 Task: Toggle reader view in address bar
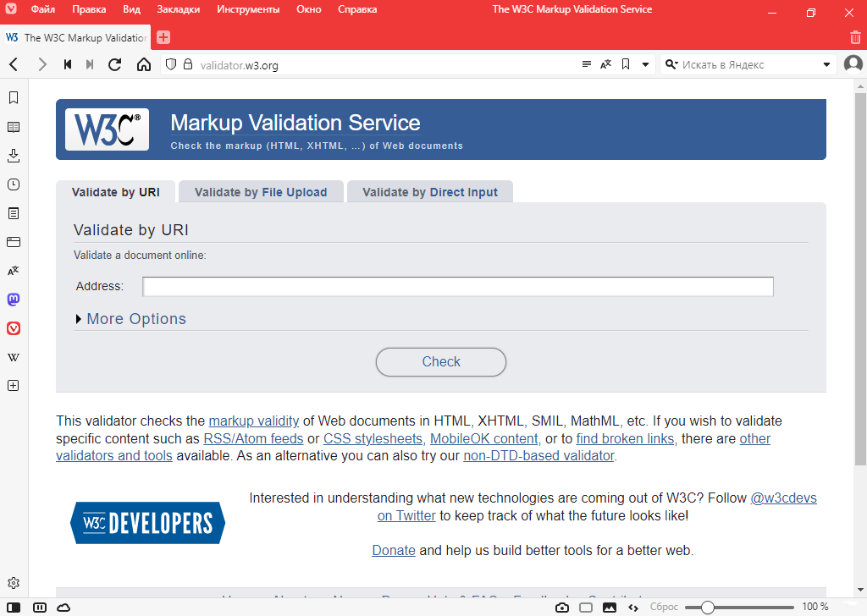click(x=587, y=65)
